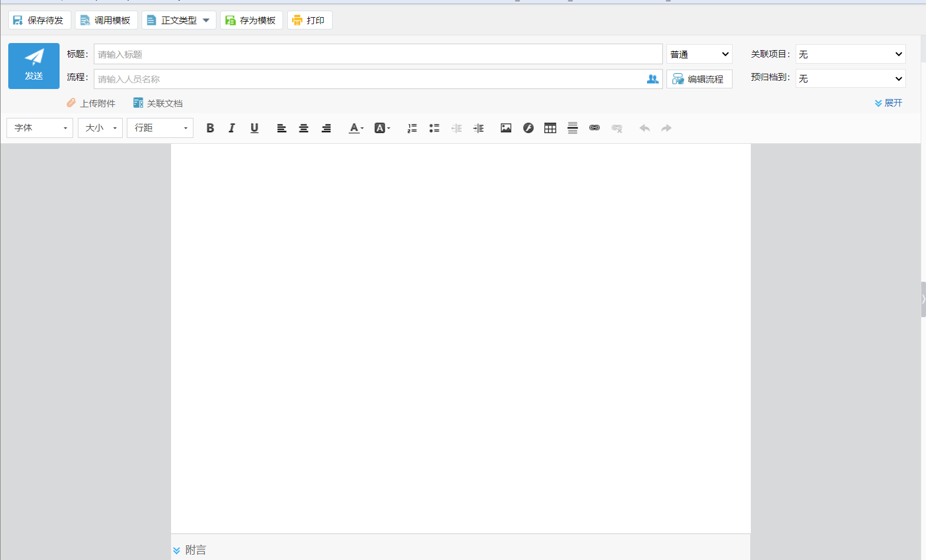Undo the last edit
This screenshot has height=560, width=926.
645,128
